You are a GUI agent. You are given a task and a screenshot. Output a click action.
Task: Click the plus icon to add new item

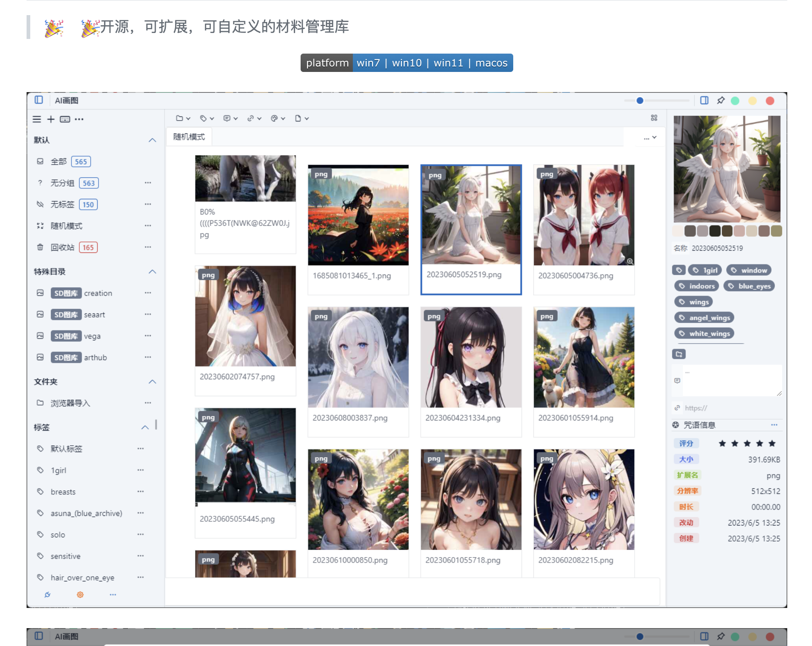coord(51,119)
